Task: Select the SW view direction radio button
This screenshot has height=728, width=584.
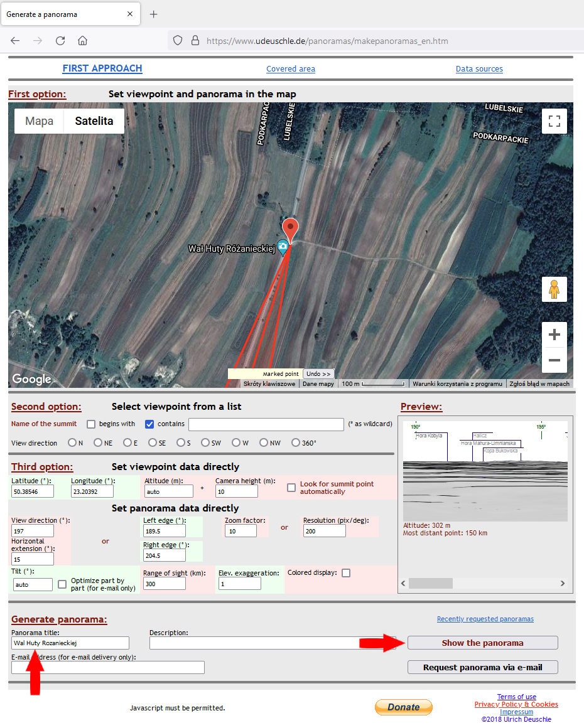Action: pos(205,443)
